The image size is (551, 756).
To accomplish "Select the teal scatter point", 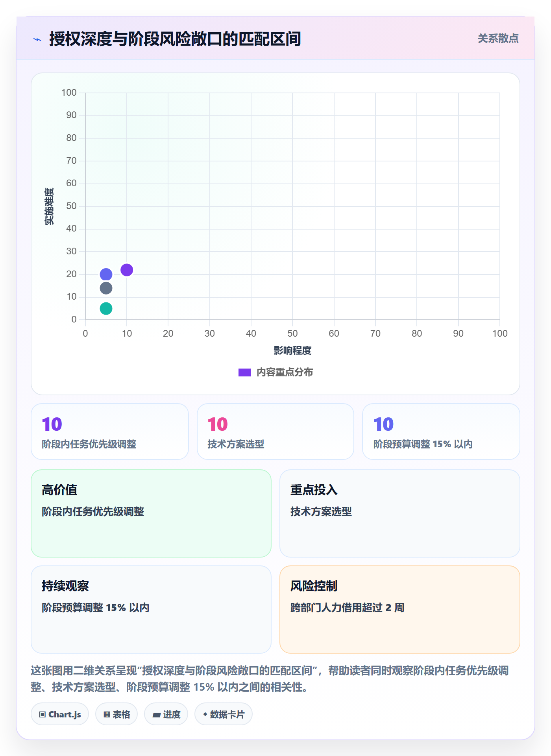I will [106, 308].
